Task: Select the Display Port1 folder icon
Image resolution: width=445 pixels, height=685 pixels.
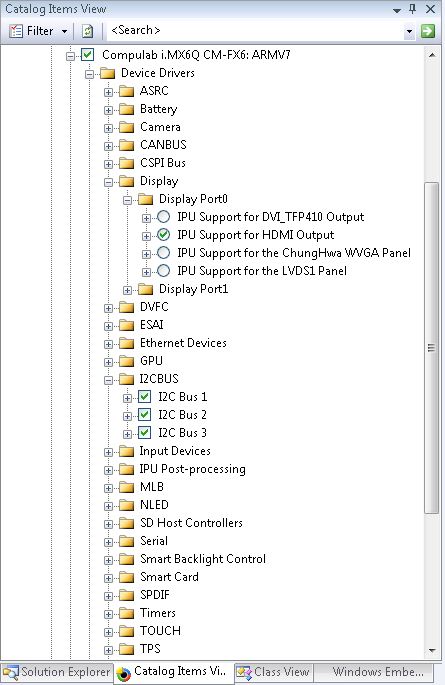Action: tap(145, 289)
